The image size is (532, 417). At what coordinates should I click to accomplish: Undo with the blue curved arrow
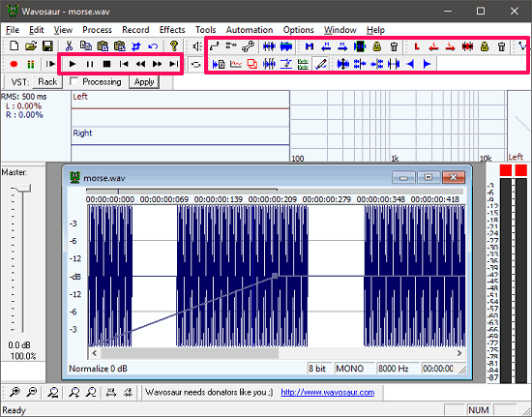[x=153, y=45]
